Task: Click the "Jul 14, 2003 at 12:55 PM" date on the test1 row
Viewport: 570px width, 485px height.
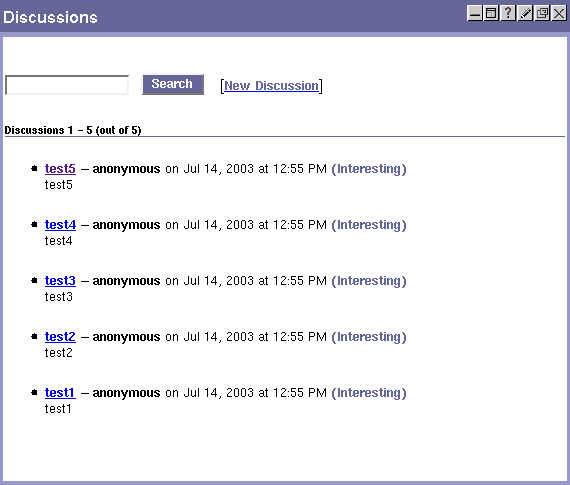Action: click(x=255, y=393)
